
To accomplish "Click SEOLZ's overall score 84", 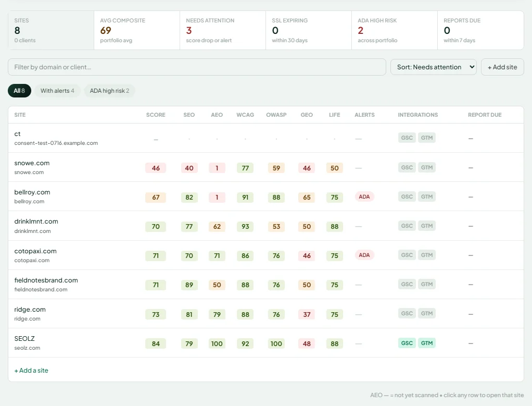I will pos(156,344).
